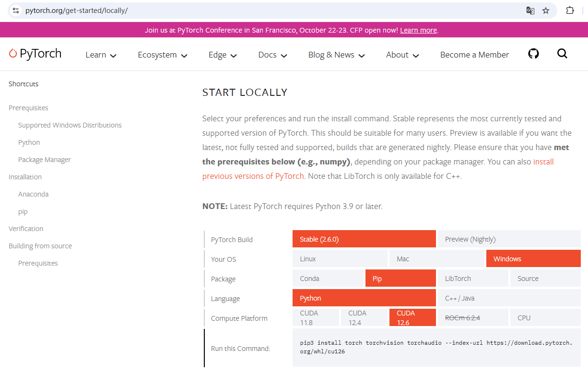Bookmark the page with the star icon
The height and width of the screenshot is (373, 588).
click(546, 11)
